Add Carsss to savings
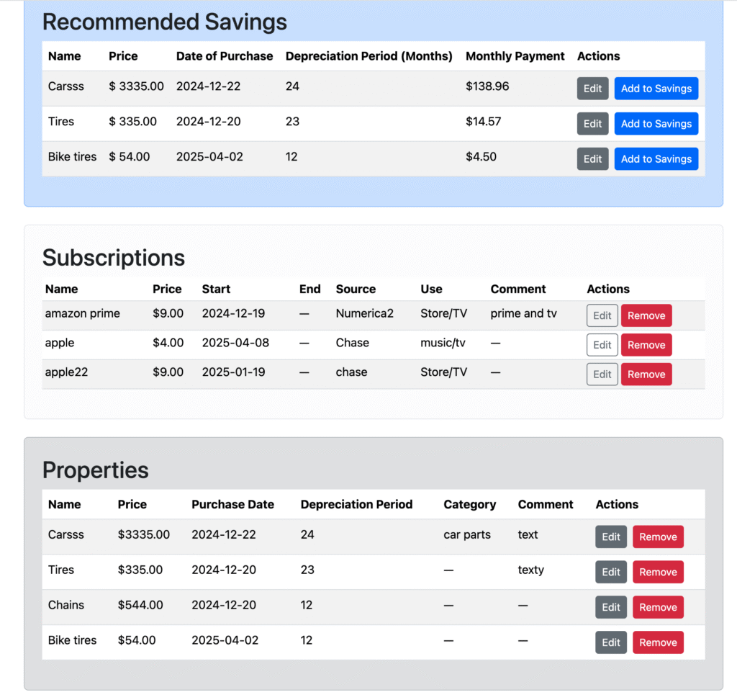737x700 pixels. click(x=656, y=89)
